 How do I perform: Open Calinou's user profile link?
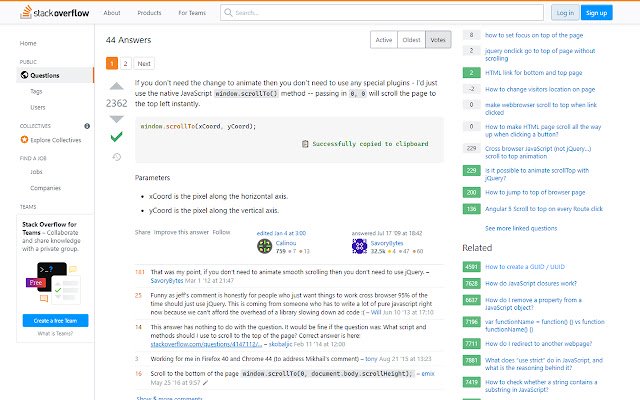[286, 243]
